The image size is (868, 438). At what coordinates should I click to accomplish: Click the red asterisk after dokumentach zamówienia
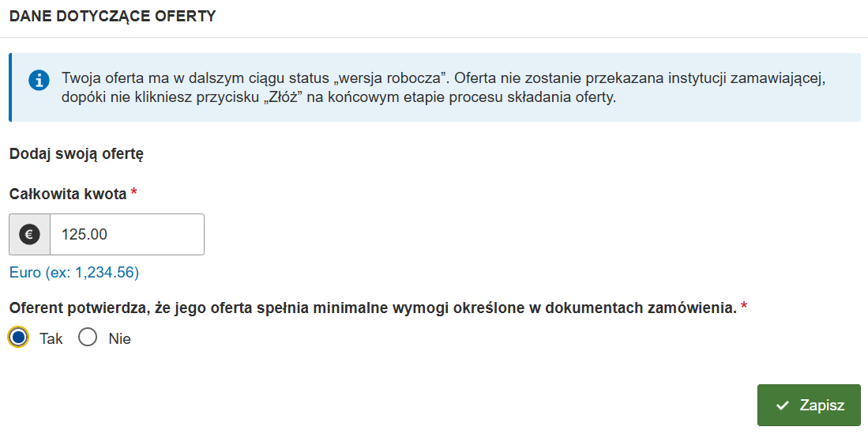pyautogui.click(x=744, y=305)
